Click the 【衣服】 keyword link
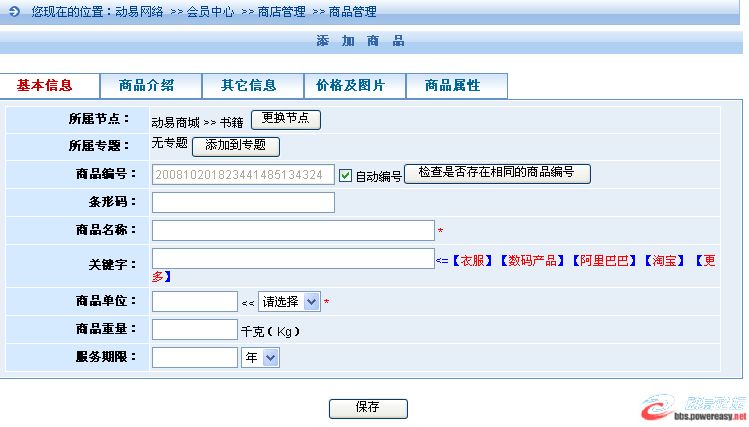Viewport: 749px width, 427px height. click(x=472, y=260)
